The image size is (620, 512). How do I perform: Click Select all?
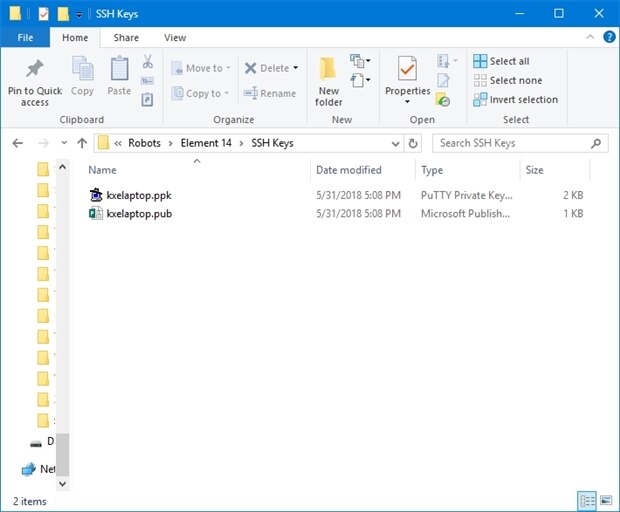click(501, 61)
